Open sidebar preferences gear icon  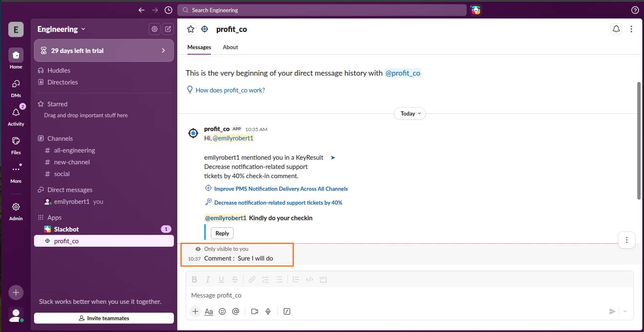[155, 29]
